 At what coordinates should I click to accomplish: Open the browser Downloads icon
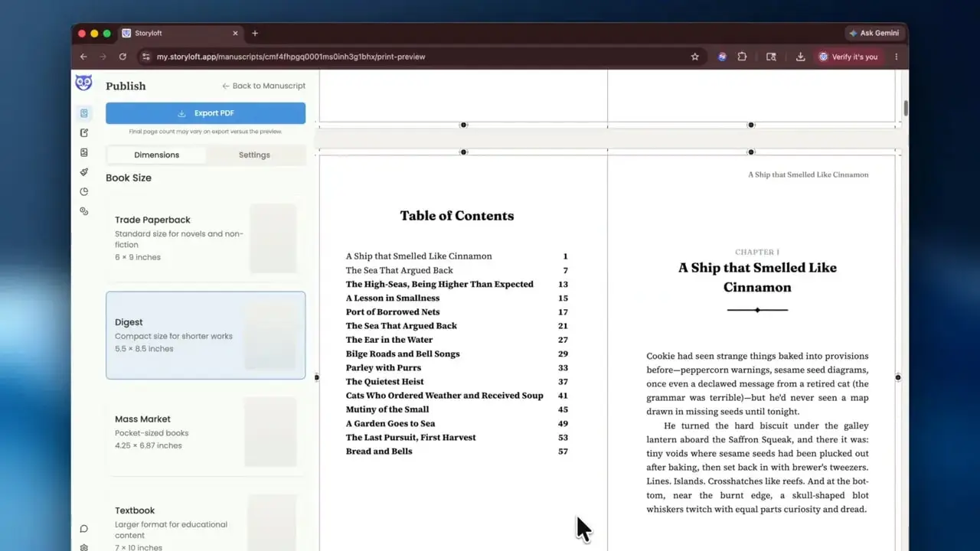[800, 57]
